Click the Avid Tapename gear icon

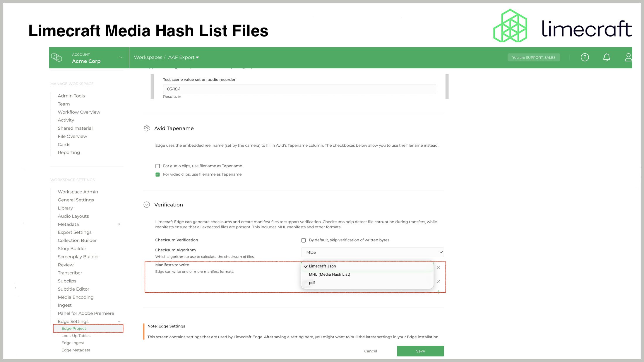tap(147, 128)
